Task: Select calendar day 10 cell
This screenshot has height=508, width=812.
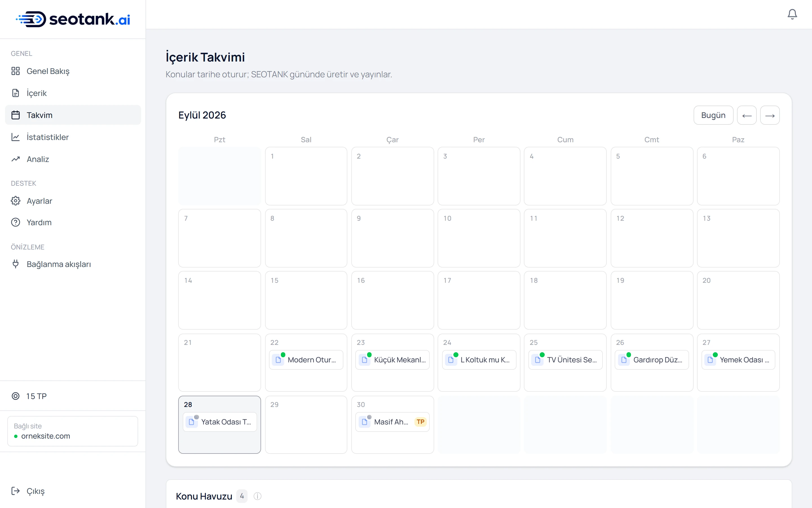Action: [479, 238]
